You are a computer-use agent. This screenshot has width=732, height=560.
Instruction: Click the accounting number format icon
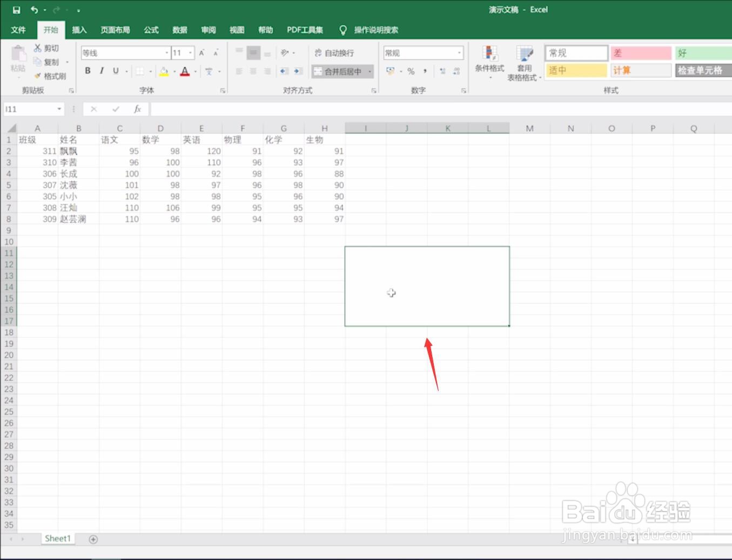(x=391, y=71)
